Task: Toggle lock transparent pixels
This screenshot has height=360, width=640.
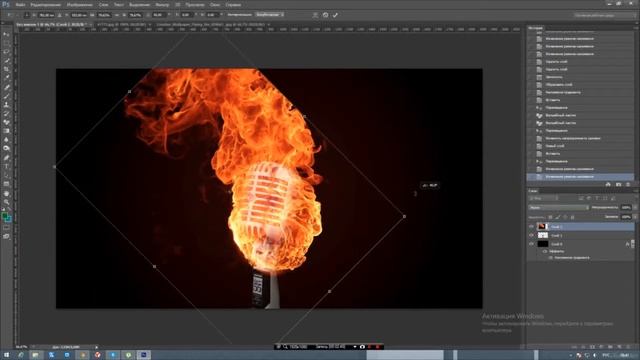Action: (x=550, y=217)
